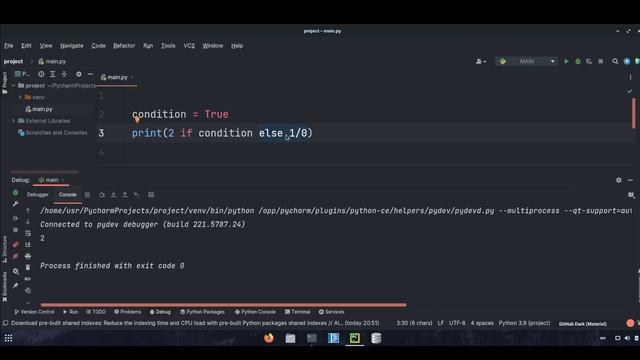The image size is (640, 360).
Task: Rerun debug session with green bug icon
Action: [15, 193]
